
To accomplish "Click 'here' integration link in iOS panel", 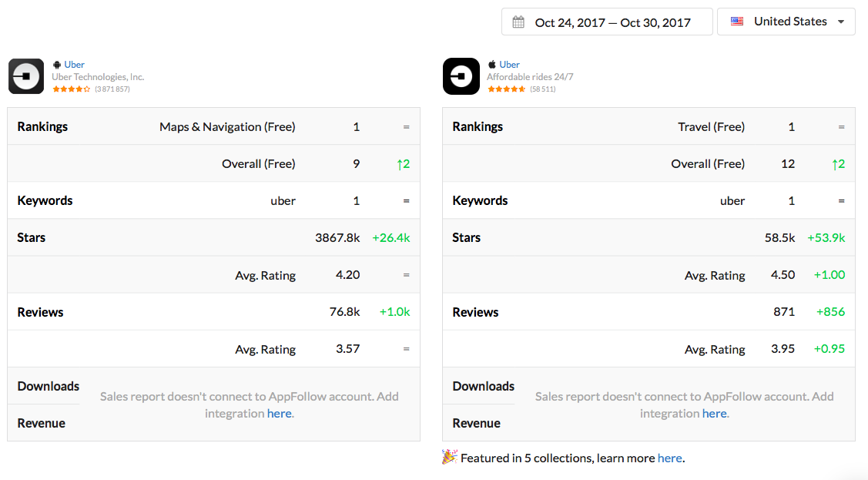I will click(714, 414).
